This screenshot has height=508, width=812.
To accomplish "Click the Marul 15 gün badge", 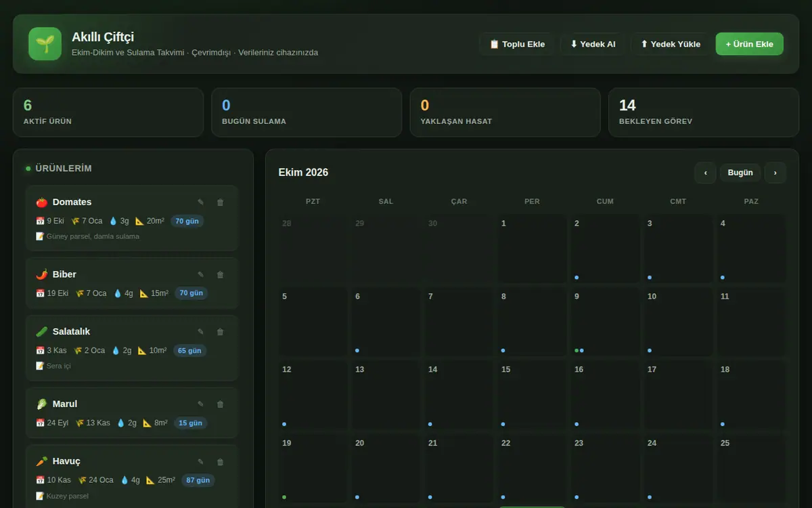I will pos(190,423).
